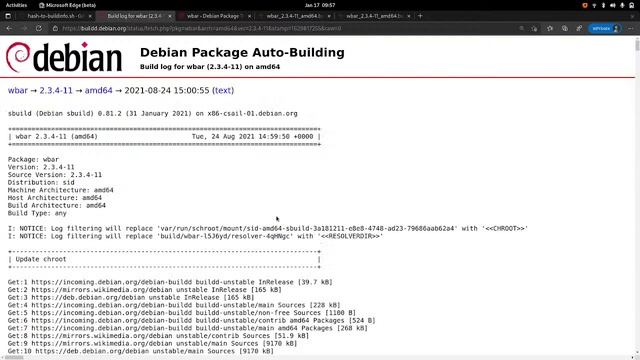Open the wbar package link
This screenshot has height=360, width=640.
[x=18, y=90]
